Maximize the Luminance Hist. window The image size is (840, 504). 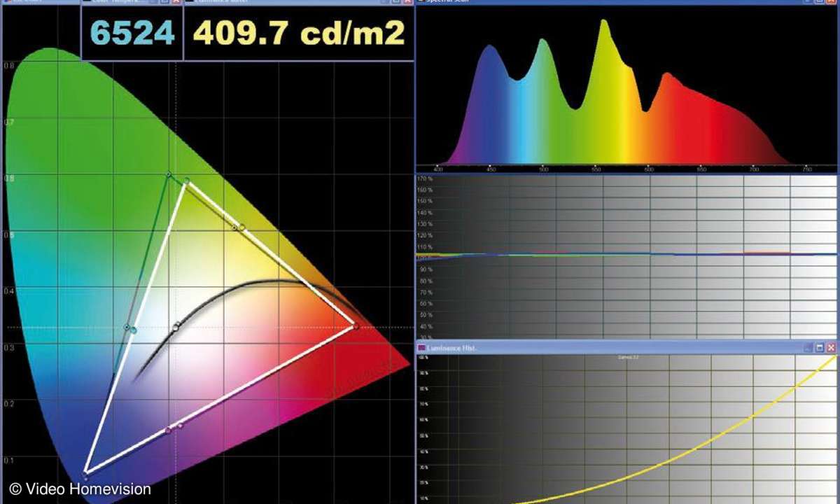pyautogui.click(x=819, y=347)
